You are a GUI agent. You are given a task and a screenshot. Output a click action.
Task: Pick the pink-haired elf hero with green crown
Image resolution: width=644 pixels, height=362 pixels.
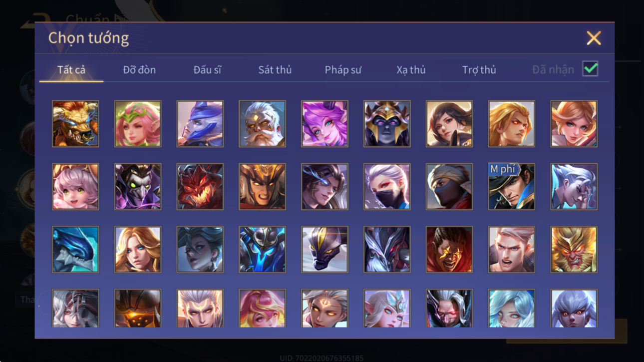138,124
